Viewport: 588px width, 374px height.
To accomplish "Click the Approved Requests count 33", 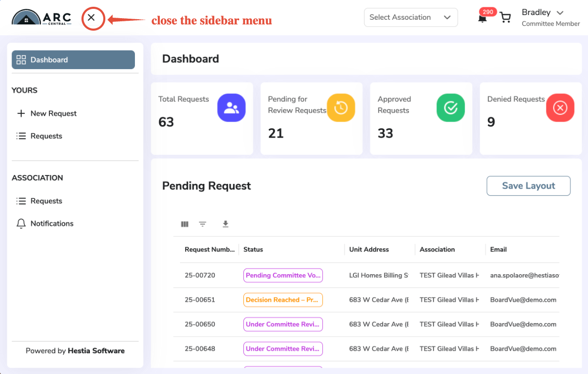I will 386,133.
